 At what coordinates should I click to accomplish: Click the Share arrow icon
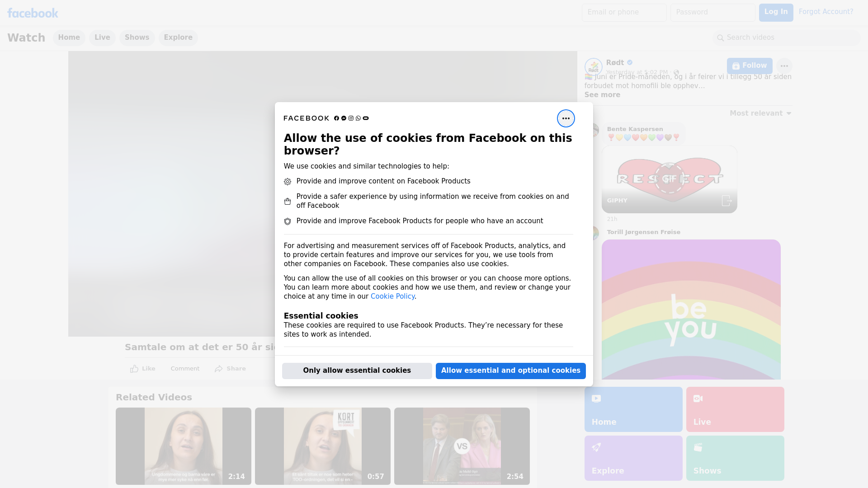click(x=219, y=369)
